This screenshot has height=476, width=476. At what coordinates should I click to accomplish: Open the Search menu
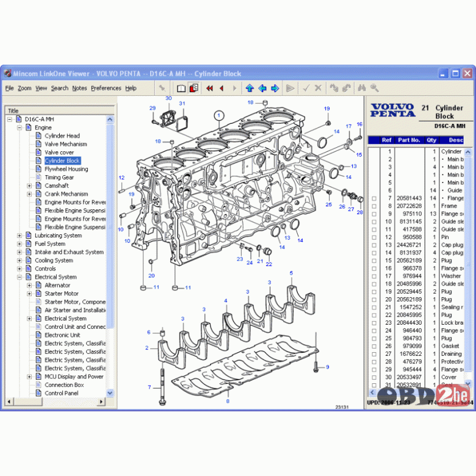pos(60,88)
